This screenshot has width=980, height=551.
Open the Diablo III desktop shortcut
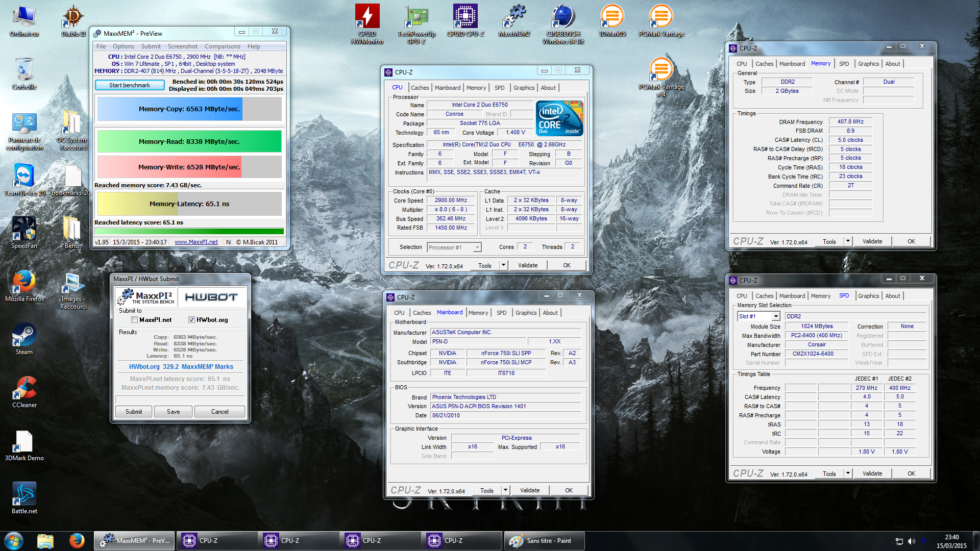click(x=73, y=21)
